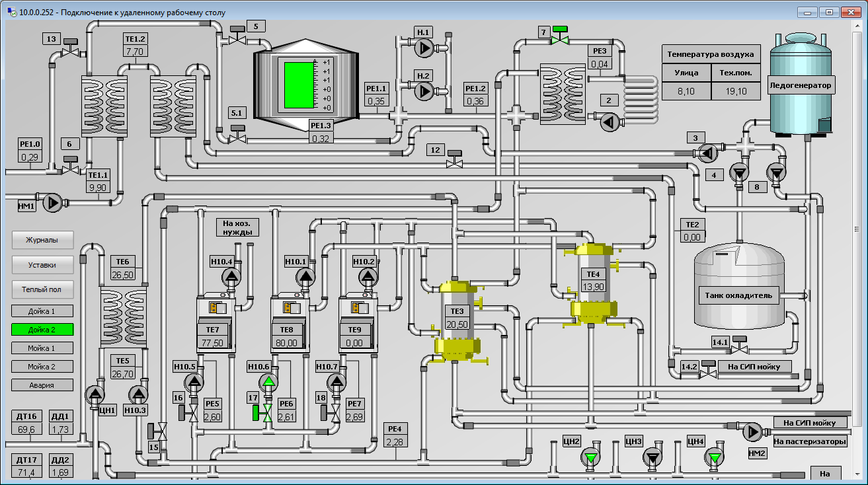Click the HM1 pump icon
The height and width of the screenshot is (485, 868).
coord(53,203)
